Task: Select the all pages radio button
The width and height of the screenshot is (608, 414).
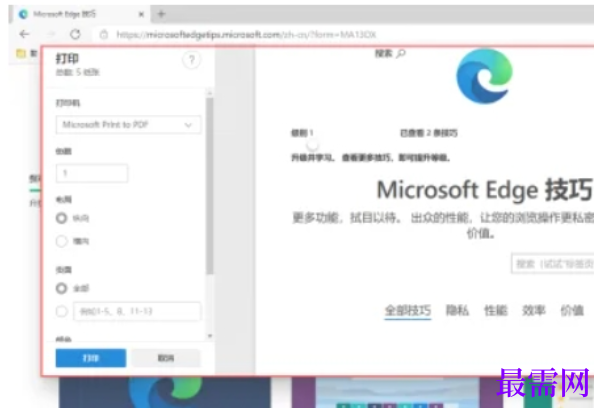Action: coord(61,288)
